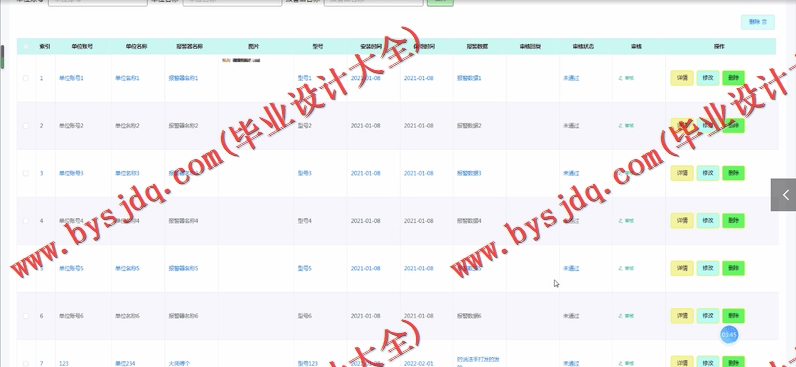Select the 型号6 cell
This screenshot has height=367, width=796.
pos(305,316)
